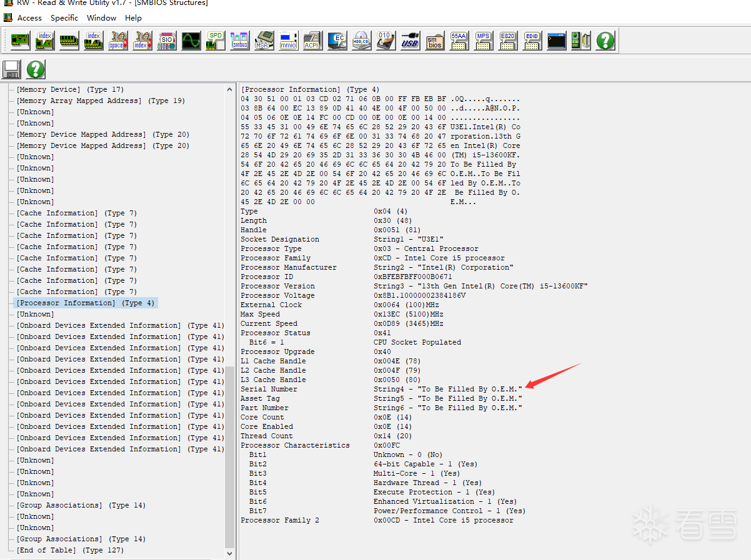Screen dimensions: 751x560
Task: Open the EDID monitor info tool
Action: 532,41
